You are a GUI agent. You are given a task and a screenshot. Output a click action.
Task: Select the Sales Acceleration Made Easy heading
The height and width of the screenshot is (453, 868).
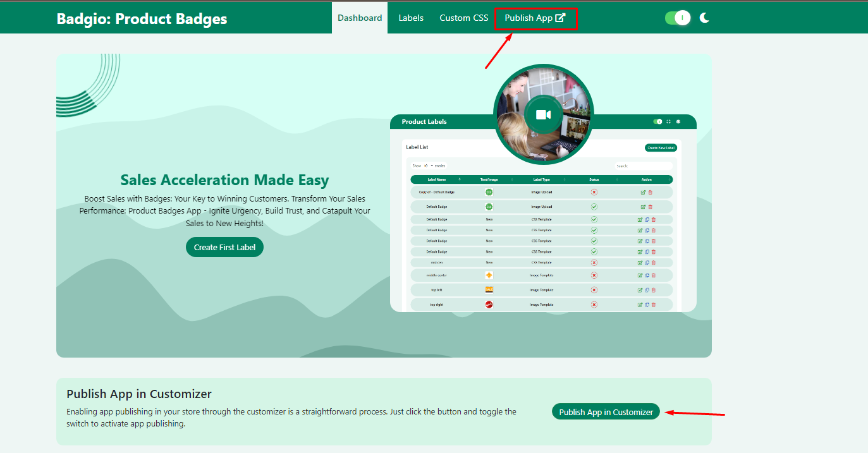tap(224, 180)
